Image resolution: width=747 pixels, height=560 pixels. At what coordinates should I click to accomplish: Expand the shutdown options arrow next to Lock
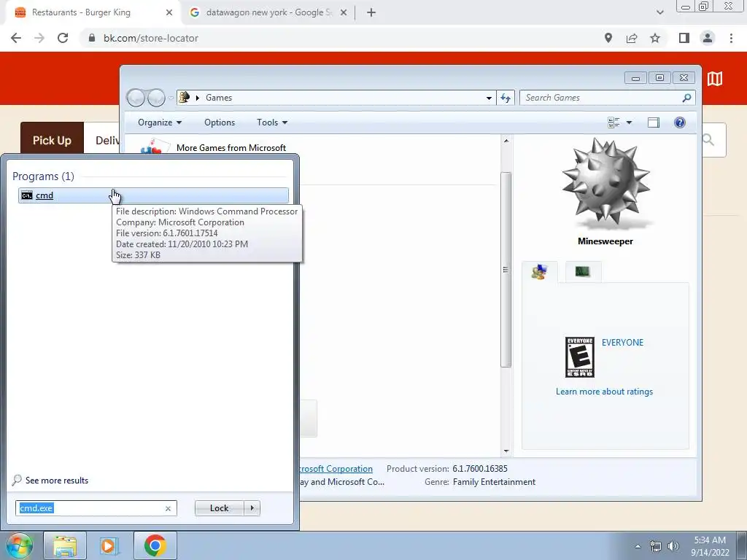[x=252, y=508]
